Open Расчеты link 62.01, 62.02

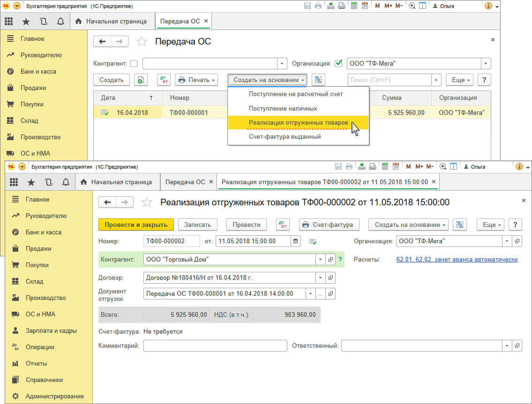pyautogui.click(x=457, y=260)
